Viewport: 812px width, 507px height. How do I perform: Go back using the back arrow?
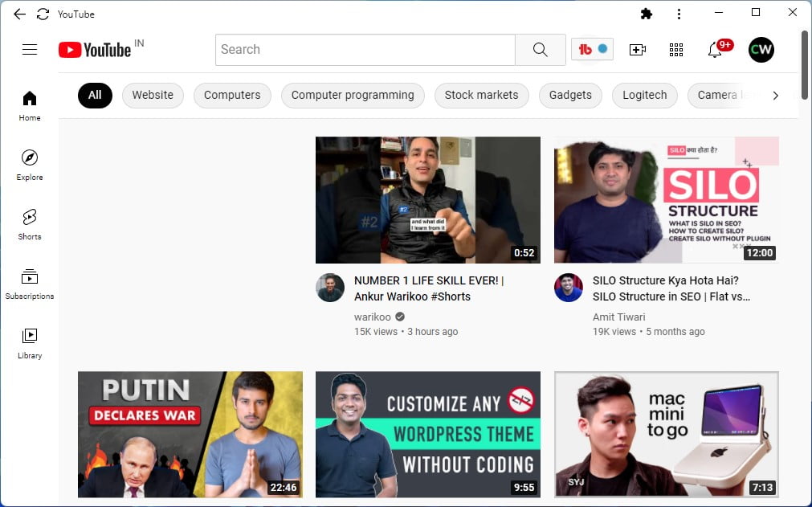click(19, 14)
